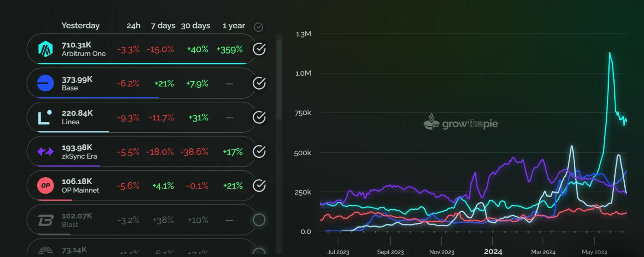Click the 1.3M y-axis label
The width and height of the screenshot is (644, 257).
(x=303, y=34)
